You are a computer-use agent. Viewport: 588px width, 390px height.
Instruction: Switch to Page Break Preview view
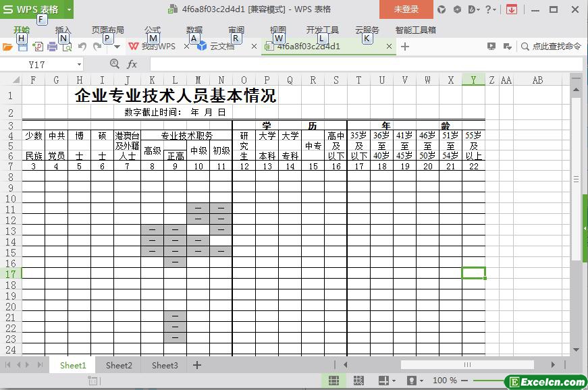coord(358,381)
